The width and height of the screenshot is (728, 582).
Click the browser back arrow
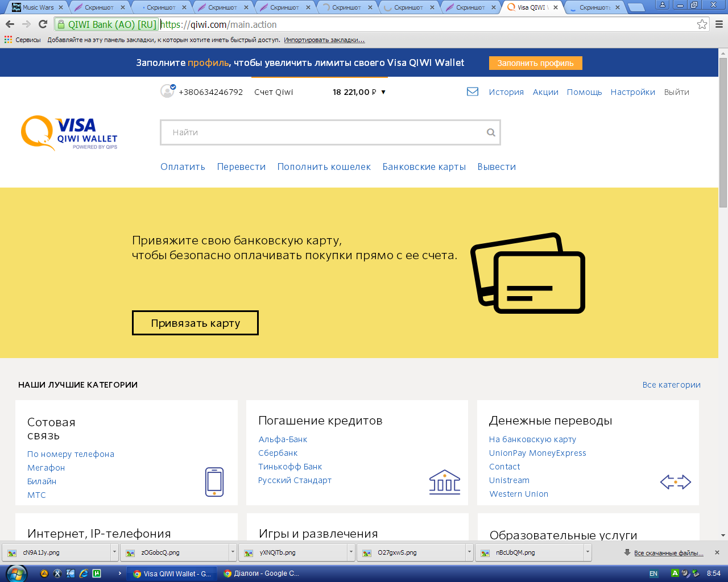10,24
